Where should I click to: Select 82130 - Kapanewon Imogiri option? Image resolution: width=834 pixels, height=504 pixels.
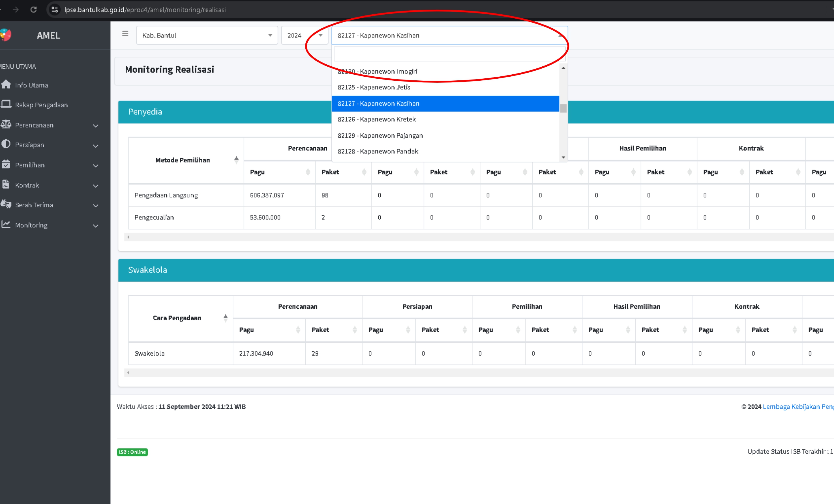pos(445,72)
